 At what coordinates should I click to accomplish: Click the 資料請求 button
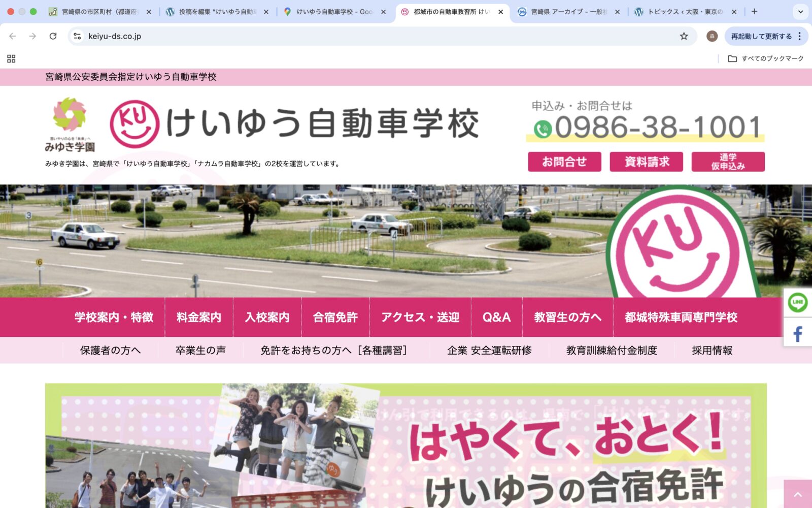(x=647, y=162)
